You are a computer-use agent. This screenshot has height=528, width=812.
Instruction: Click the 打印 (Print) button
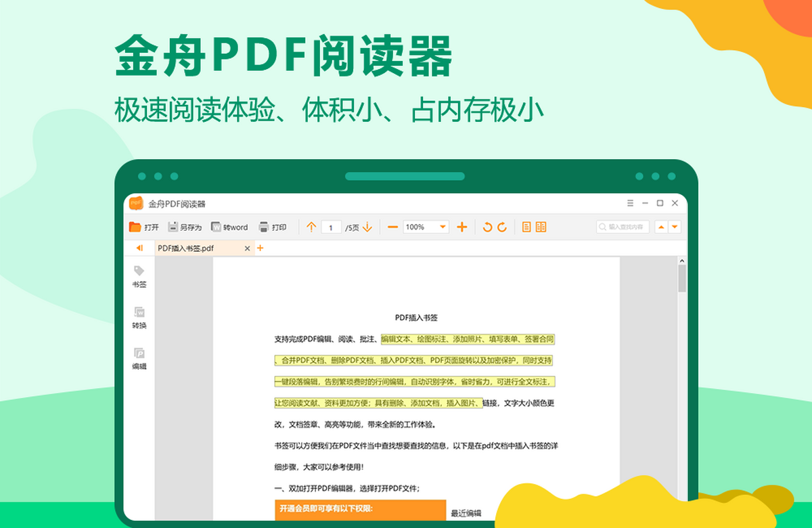[x=273, y=227]
